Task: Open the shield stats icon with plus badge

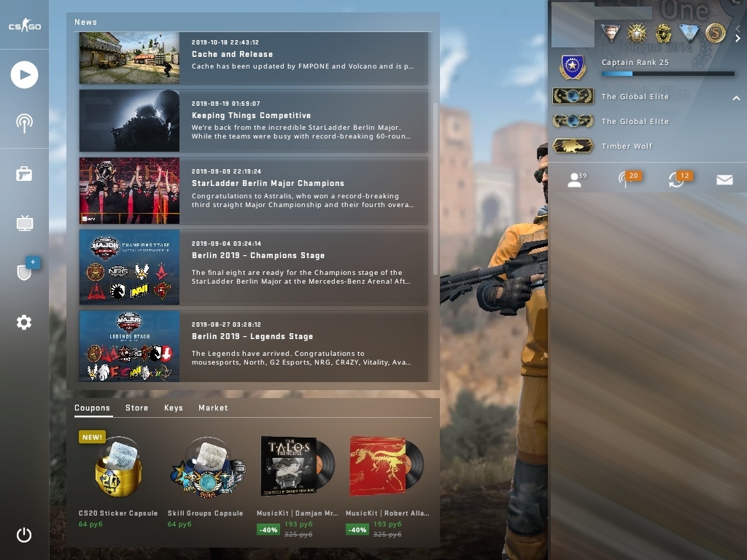Action: 27,270
